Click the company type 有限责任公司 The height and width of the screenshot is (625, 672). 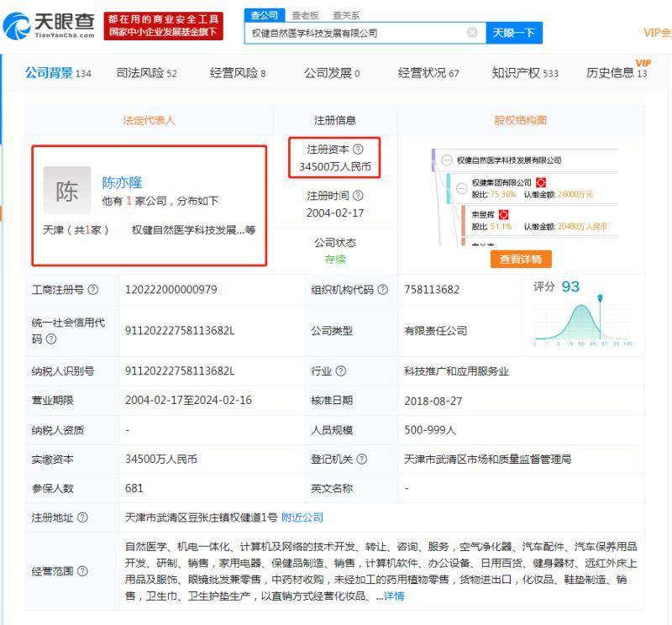tap(435, 330)
